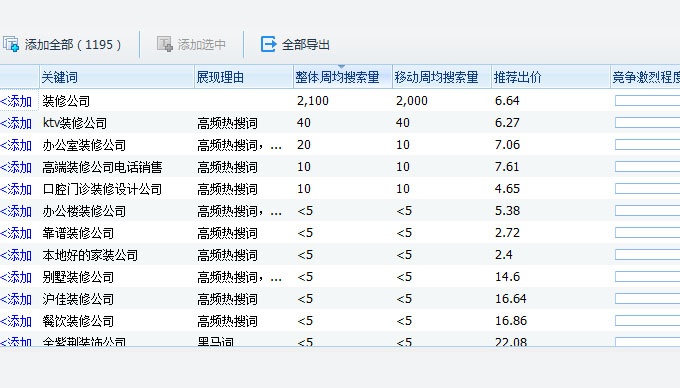680x388 pixels.
Task: Add keyword 办公楼装修公司 via <添加 link
Action: coord(16,212)
